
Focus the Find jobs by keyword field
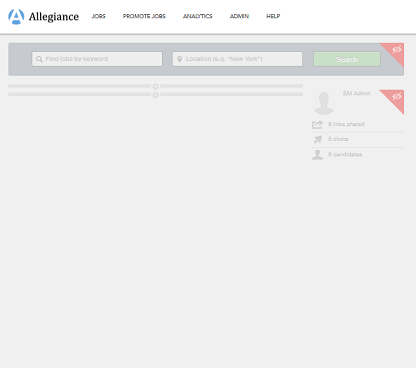pyautogui.click(x=97, y=59)
